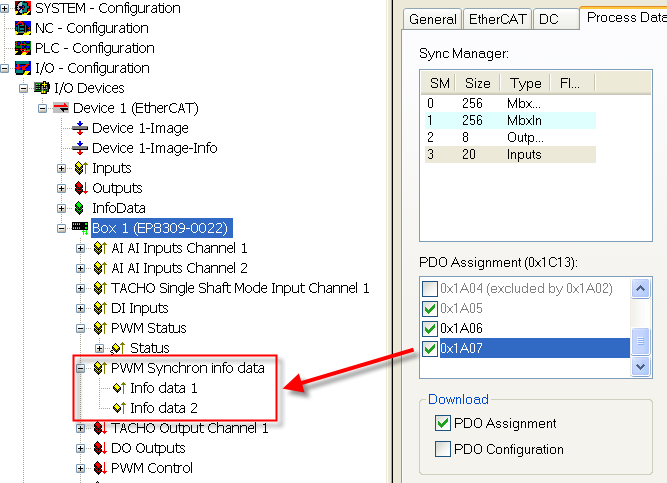Click the Device 1 (EtherCAT) icon

[61, 108]
